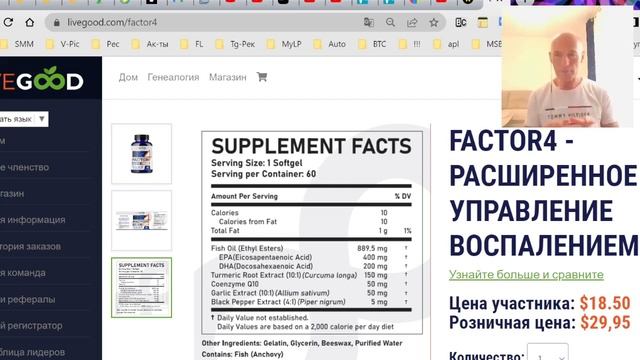
Task: Open the членство sidebar item
Action: point(24,167)
